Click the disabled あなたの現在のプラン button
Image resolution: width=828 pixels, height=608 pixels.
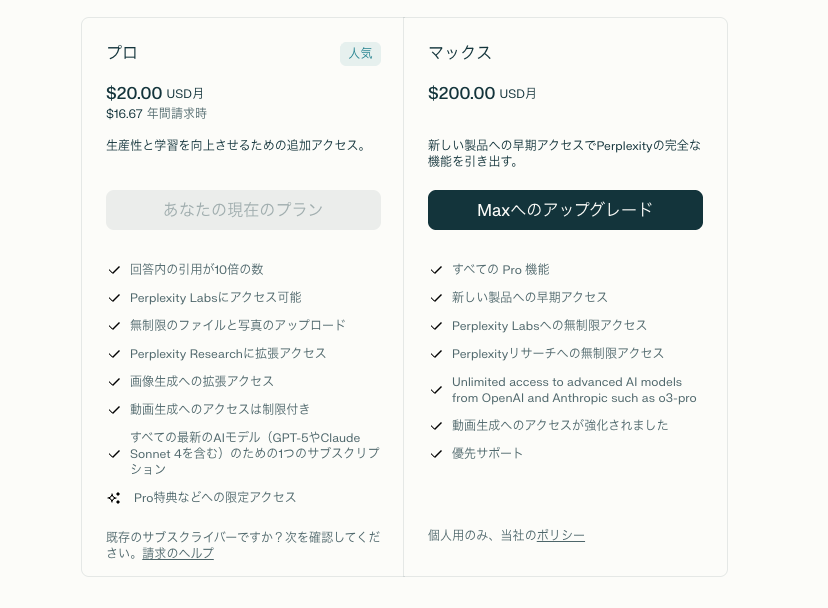243,210
